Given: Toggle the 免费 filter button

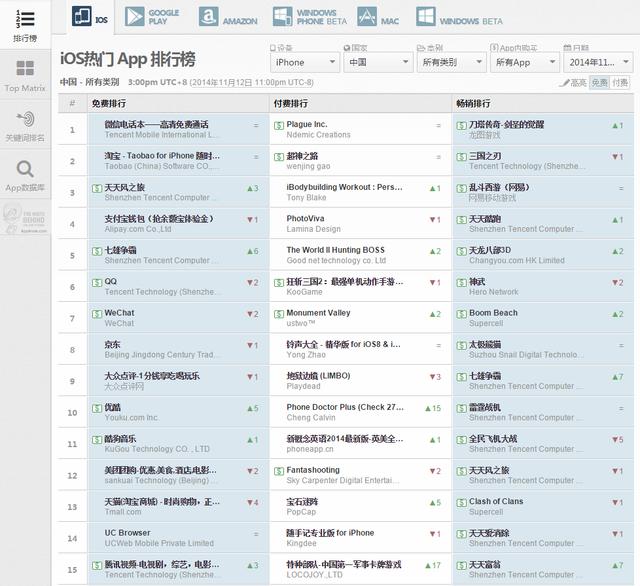Looking at the screenshot, I should (x=598, y=82).
